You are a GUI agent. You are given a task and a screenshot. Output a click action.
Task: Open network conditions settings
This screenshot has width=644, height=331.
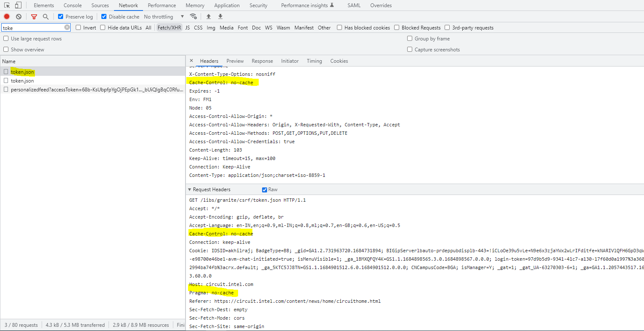pos(193,16)
